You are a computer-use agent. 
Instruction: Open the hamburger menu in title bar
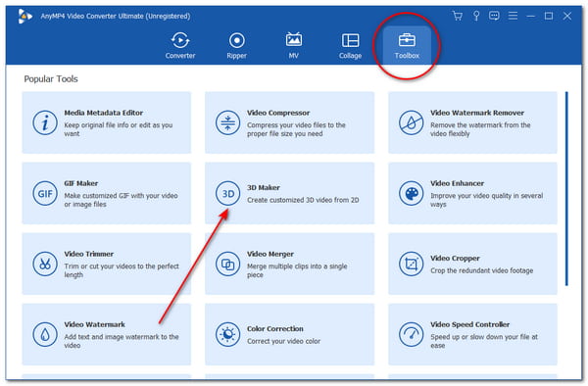click(x=513, y=16)
